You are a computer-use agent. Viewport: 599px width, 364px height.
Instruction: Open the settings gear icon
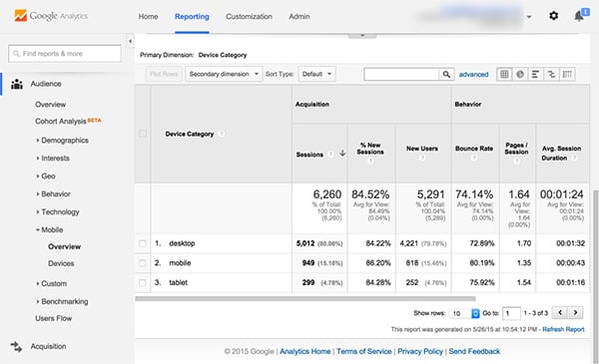pos(553,16)
